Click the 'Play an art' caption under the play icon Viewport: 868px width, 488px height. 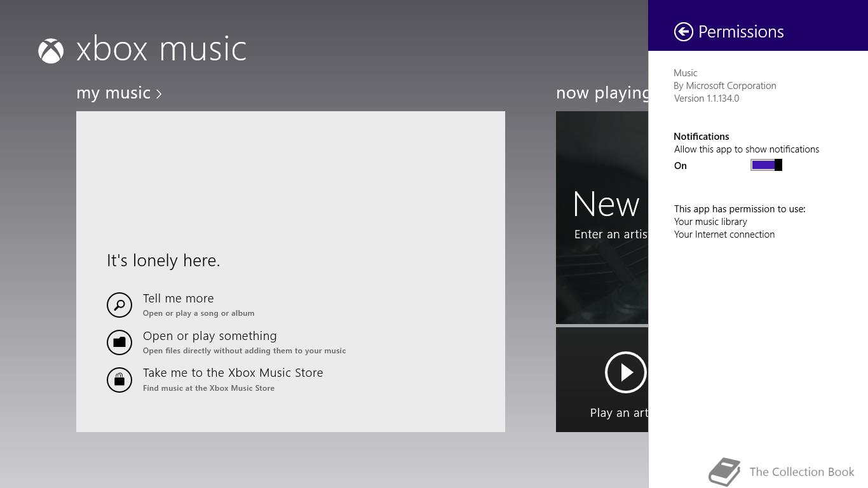tap(619, 413)
